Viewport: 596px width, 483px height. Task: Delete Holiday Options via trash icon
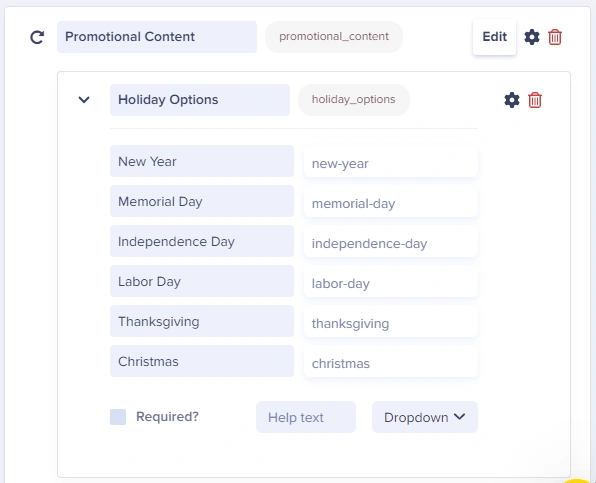tap(535, 100)
